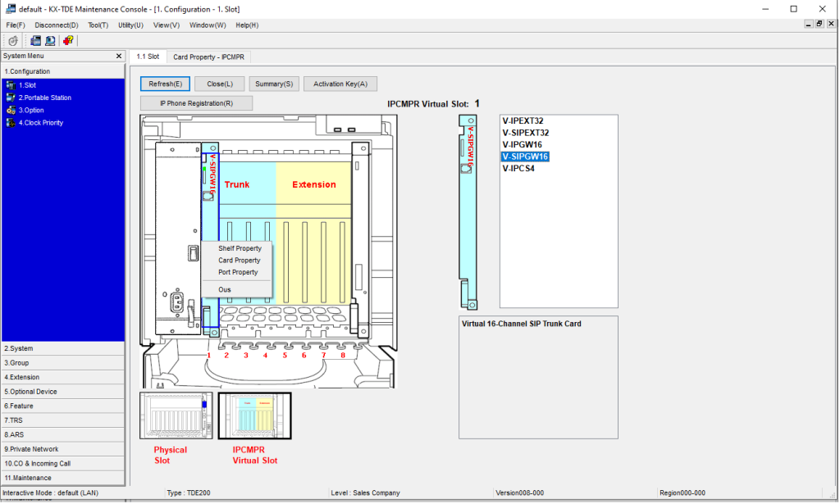
Task: Close the System Menu panel with its X
Action: pos(119,56)
